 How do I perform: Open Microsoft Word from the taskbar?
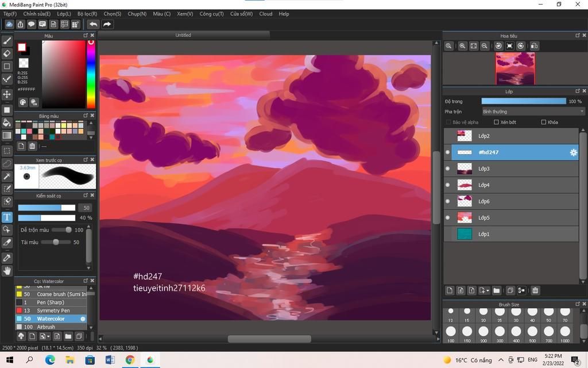[x=110, y=360]
